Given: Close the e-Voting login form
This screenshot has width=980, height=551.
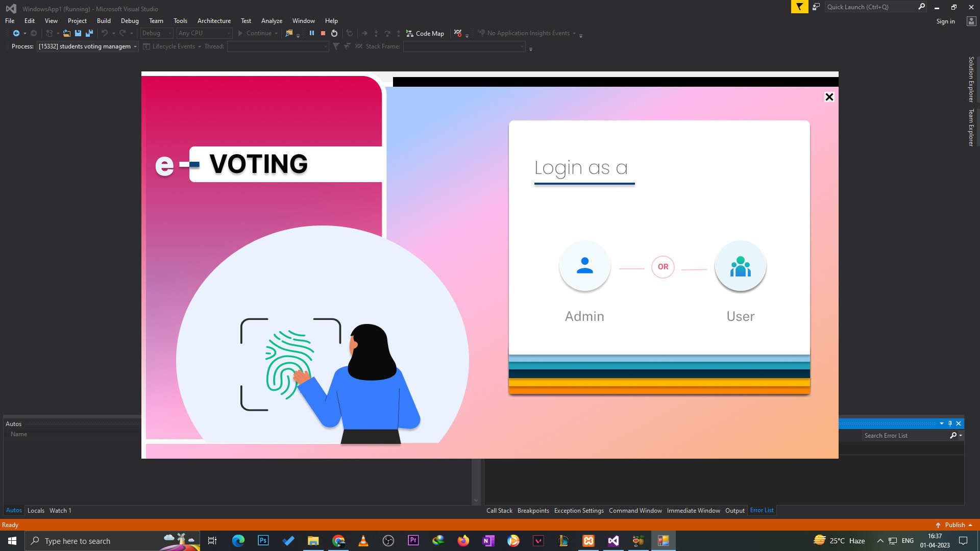Looking at the screenshot, I should point(829,97).
